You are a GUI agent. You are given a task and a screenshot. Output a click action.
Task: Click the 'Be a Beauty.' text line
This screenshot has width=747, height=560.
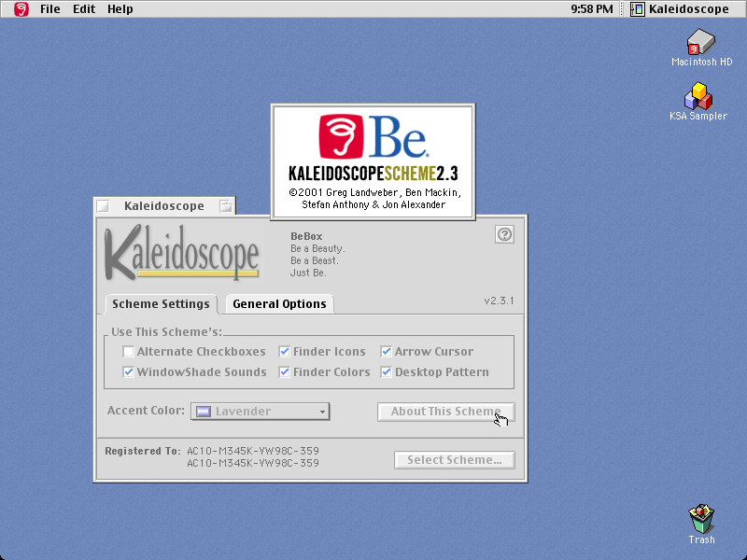point(317,248)
